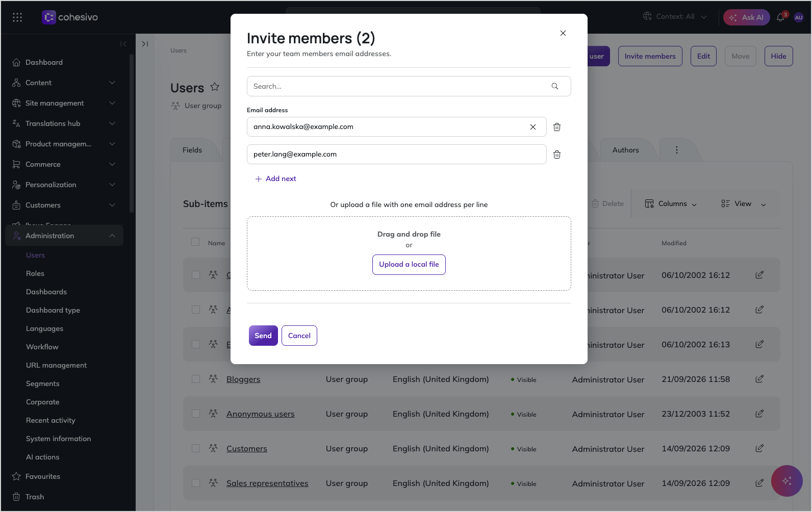The image size is (812, 512).
Task: Open the notifications bell
Action: point(780,17)
